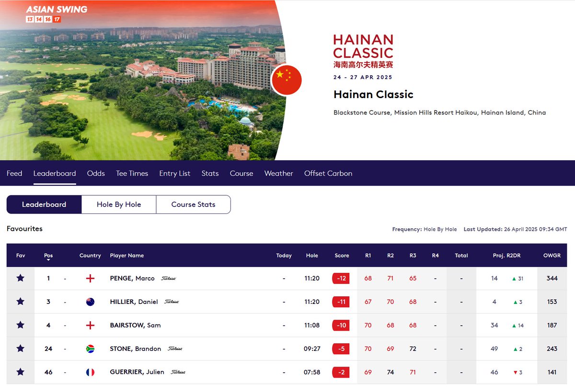575x392 pixels.
Task: Click the China flag circle badge
Action: click(x=287, y=80)
